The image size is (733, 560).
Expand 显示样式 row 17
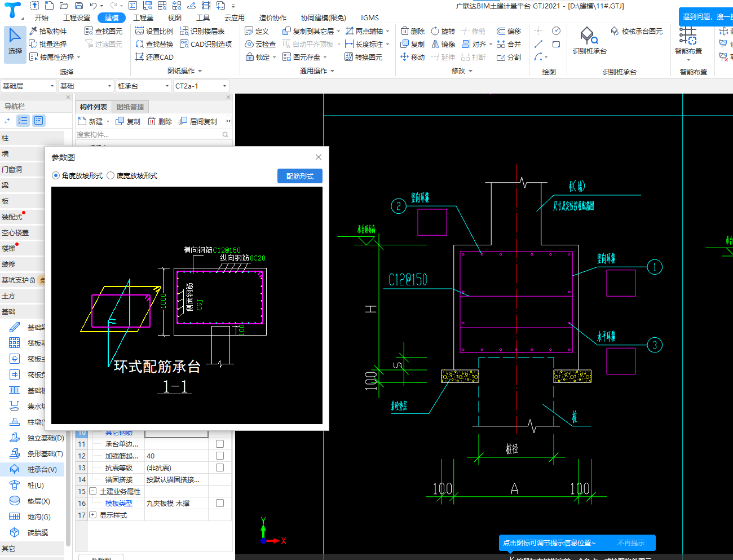(x=93, y=515)
